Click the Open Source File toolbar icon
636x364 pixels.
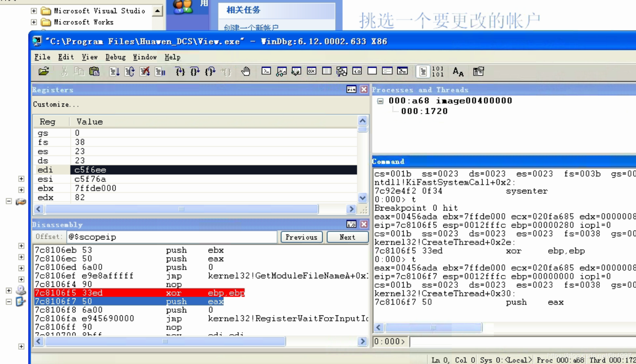(x=43, y=72)
